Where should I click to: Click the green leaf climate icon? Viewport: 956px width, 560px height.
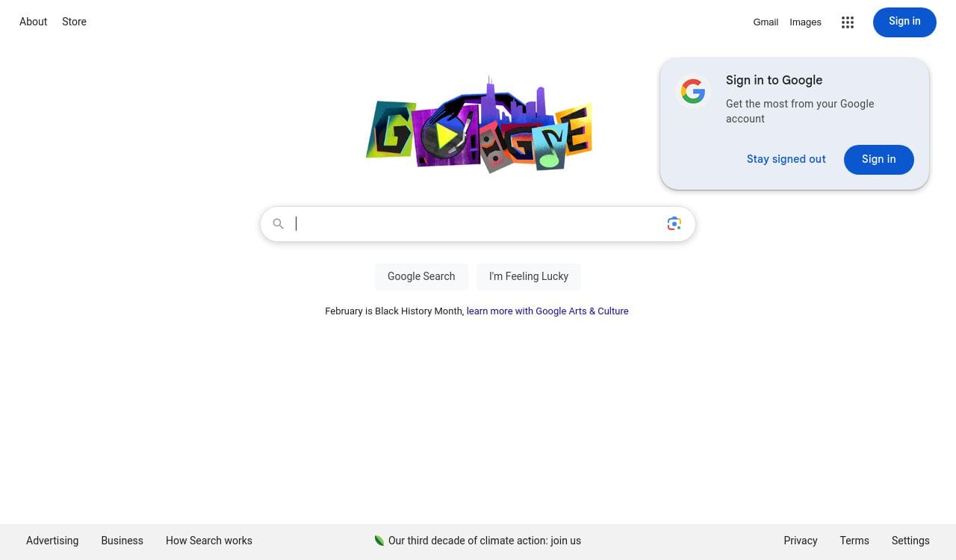click(379, 541)
